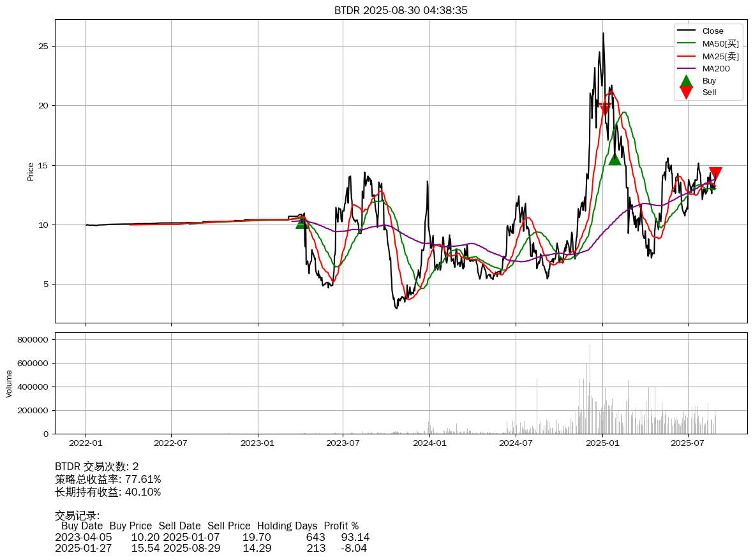Click the 2024-01 x-axis tick label

429,443
